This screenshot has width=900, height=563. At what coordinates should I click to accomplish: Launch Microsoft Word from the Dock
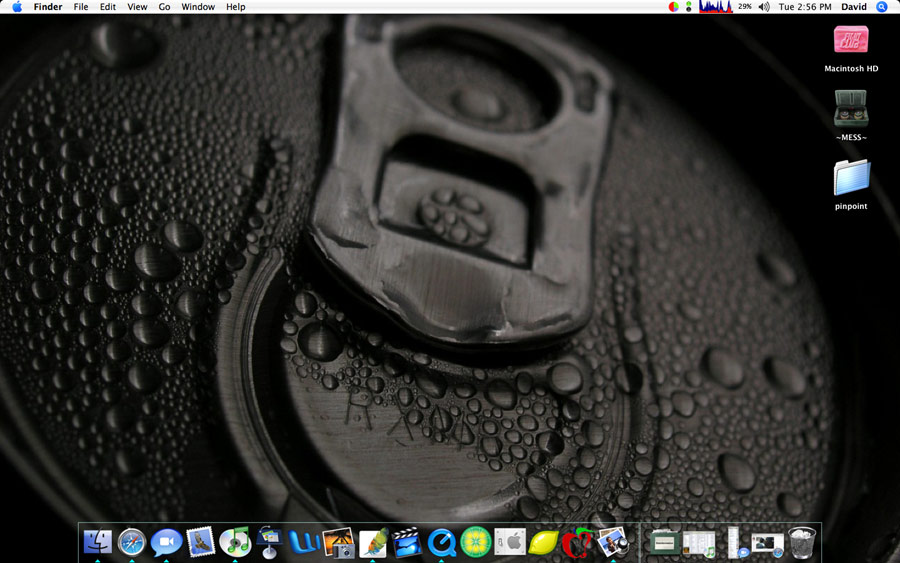tap(304, 542)
